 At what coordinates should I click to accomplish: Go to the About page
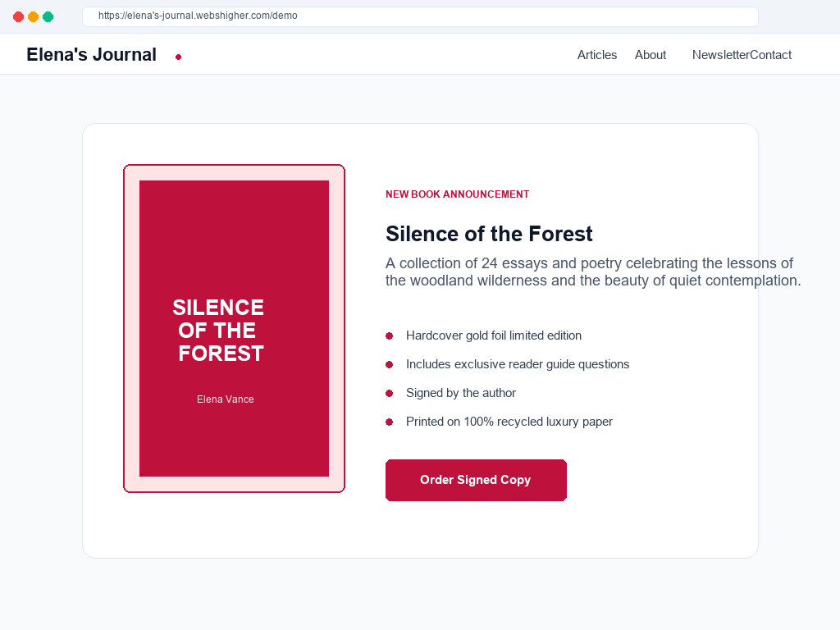pos(651,55)
